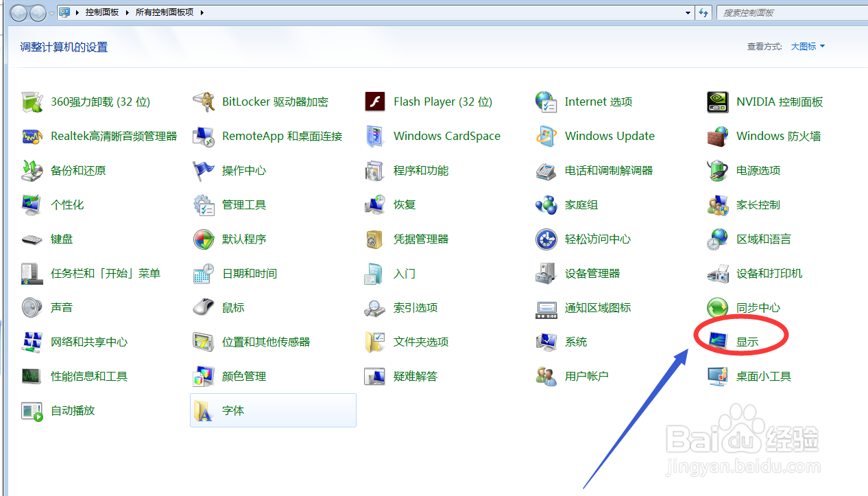
Task: Select 所有控制面板项 breadcrumb segment
Action: (x=165, y=12)
